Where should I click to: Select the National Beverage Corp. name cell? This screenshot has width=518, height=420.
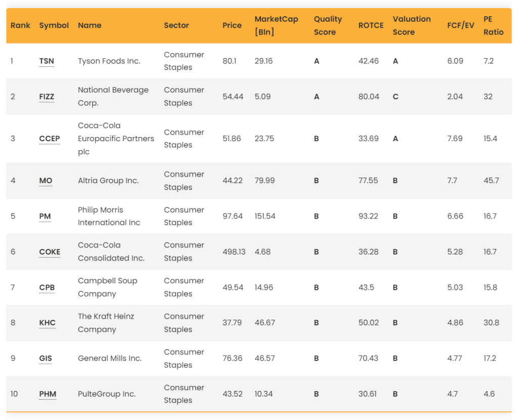point(113,97)
